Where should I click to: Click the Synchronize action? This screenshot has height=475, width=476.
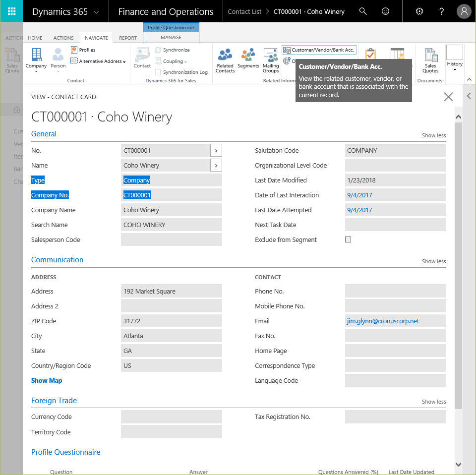tap(172, 50)
